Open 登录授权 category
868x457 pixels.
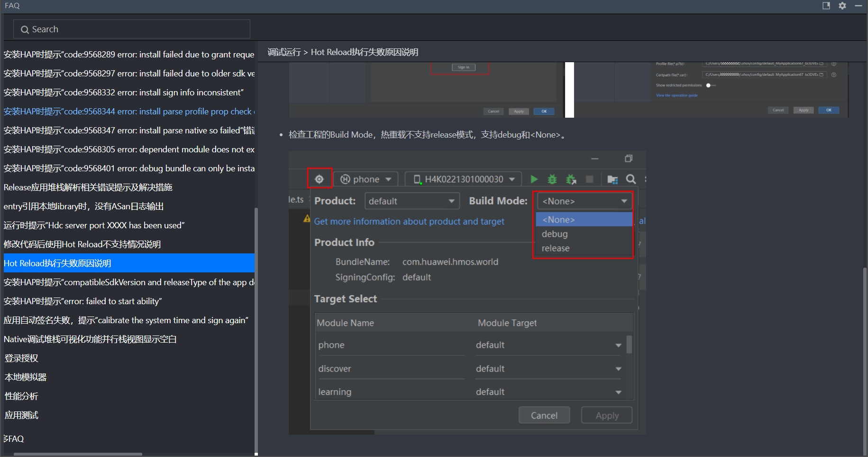coord(21,358)
